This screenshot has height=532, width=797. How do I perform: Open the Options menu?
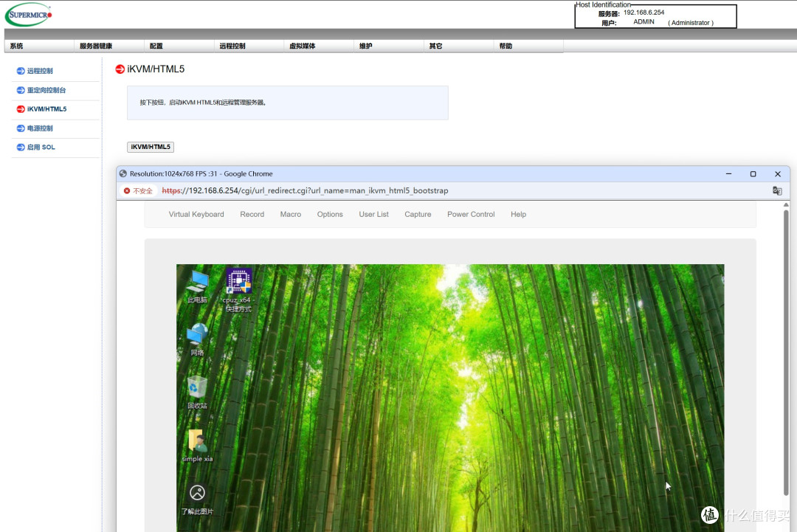330,215
